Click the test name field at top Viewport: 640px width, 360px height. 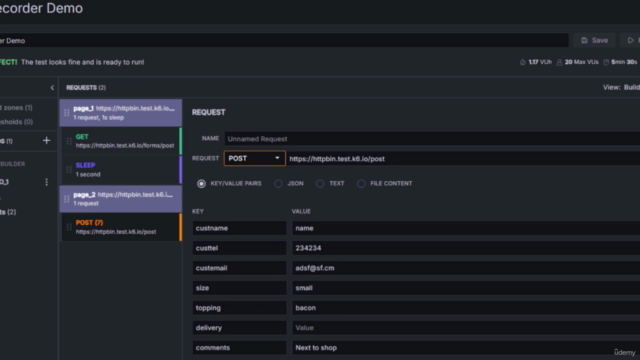(x=284, y=40)
